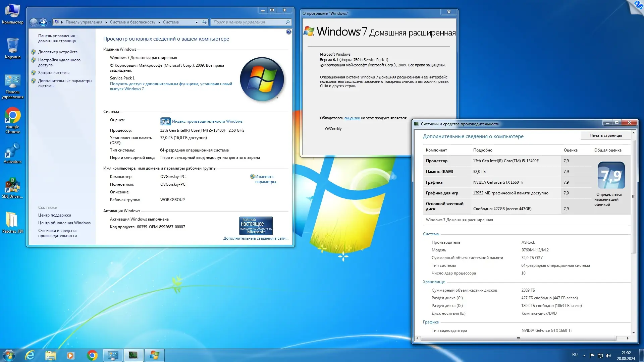This screenshot has width=644, height=362.
Task: Click the help question mark icon
Action: 289,32
